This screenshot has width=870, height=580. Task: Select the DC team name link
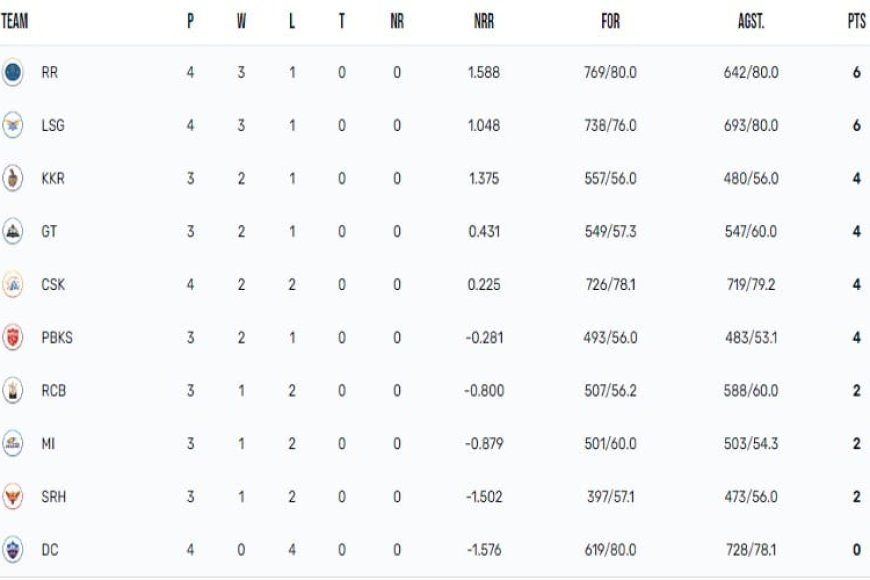pos(49,550)
